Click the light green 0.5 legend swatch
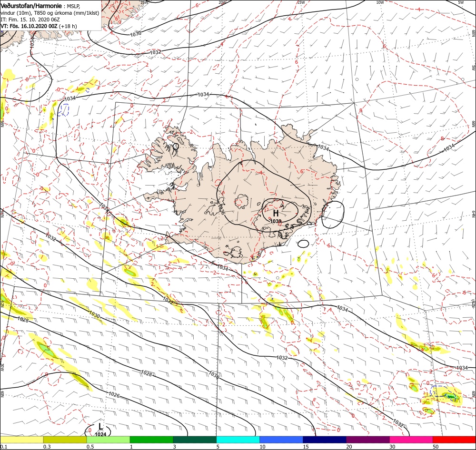476x450 pixels. 109,440
